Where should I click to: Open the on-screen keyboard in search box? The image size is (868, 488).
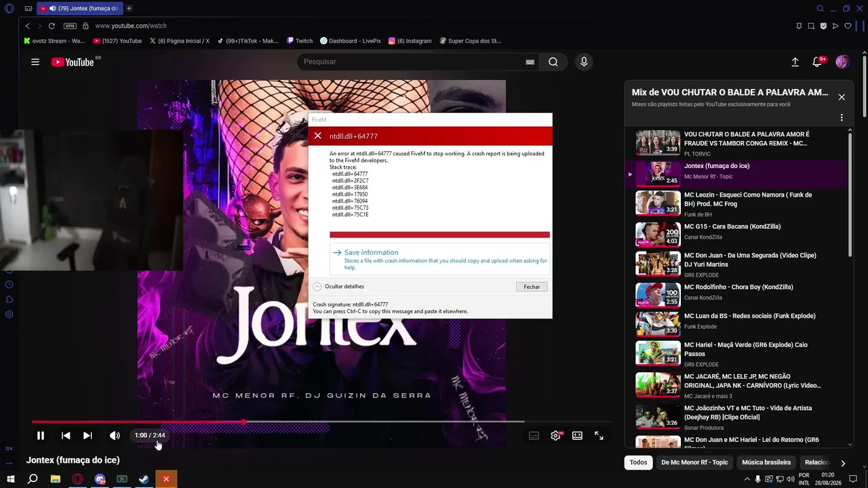pos(530,62)
